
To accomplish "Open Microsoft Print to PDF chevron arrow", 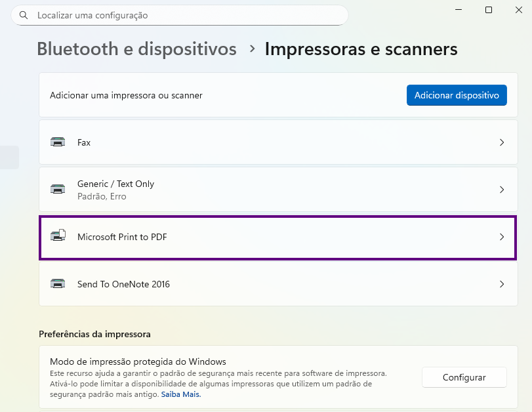I will pos(502,237).
